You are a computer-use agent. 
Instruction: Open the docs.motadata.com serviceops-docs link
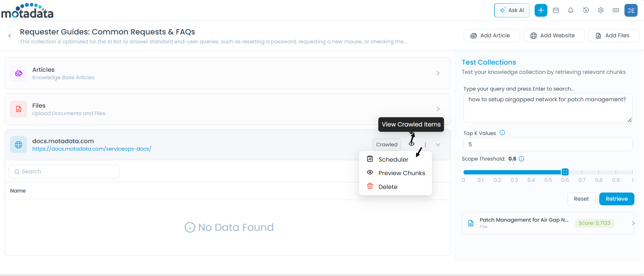pos(92,149)
